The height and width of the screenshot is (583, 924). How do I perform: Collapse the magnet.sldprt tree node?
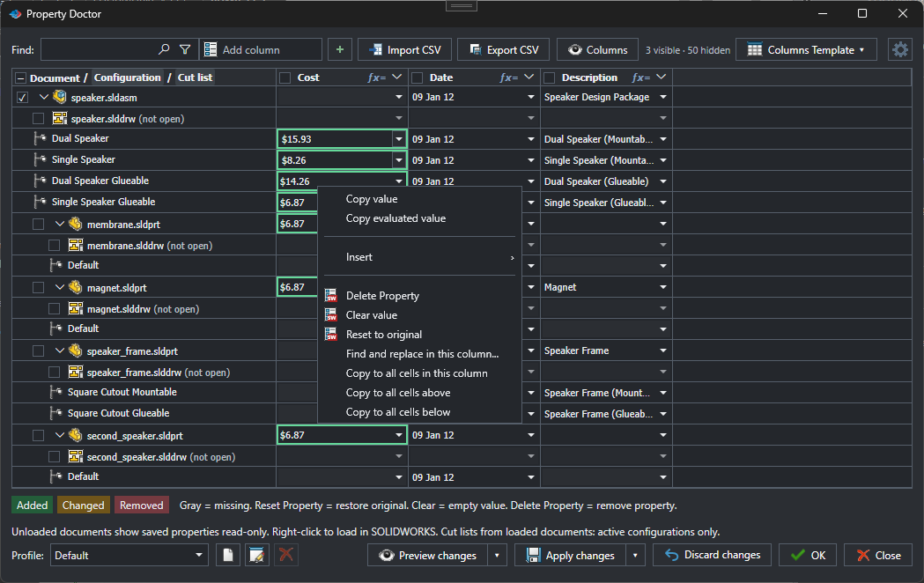coord(60,287)
